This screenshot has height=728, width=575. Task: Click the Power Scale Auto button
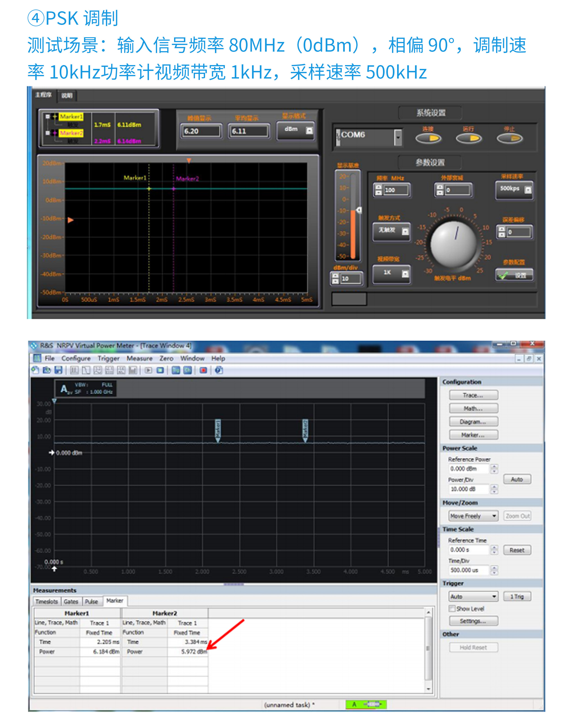pos(517,479)
